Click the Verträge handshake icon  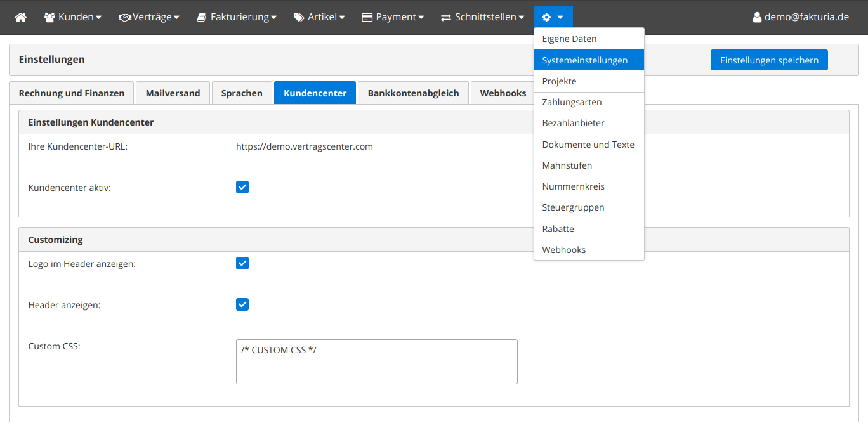coord(124,17)
